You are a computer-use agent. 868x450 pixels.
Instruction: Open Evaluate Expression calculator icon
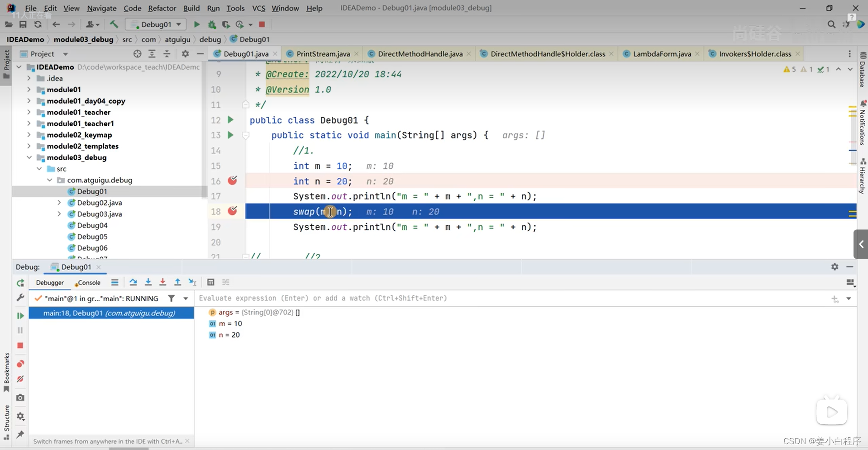[210, 282]
